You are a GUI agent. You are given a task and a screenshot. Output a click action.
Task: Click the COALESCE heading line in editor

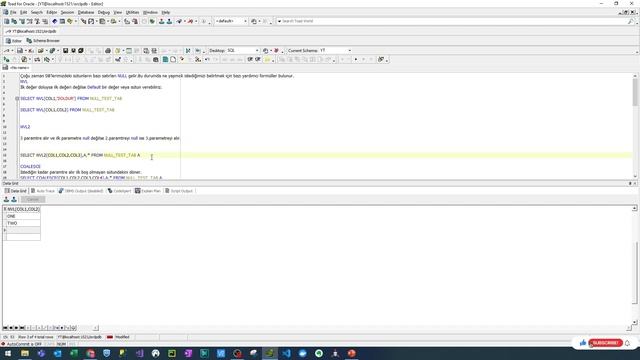pyautogui.click(x=31, y=167)
